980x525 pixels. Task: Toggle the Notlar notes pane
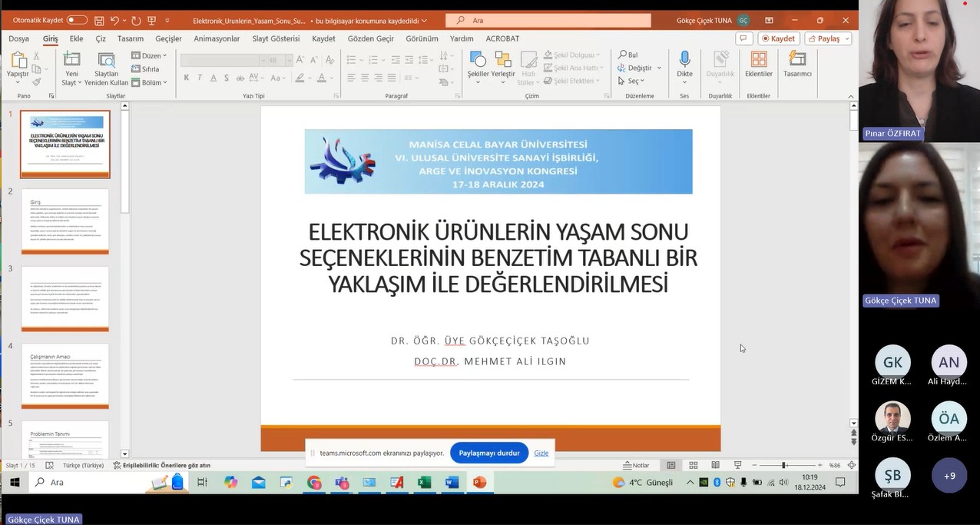click(636, 465)
